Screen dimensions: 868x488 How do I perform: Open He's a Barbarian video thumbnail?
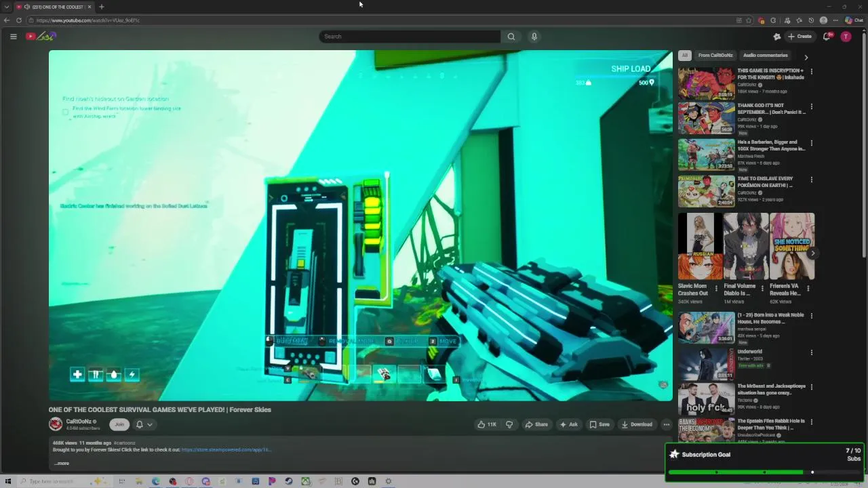(706, 155)
